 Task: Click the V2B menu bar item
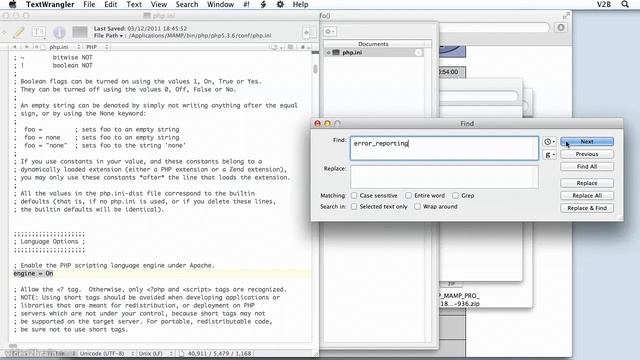tap(604, 4)
